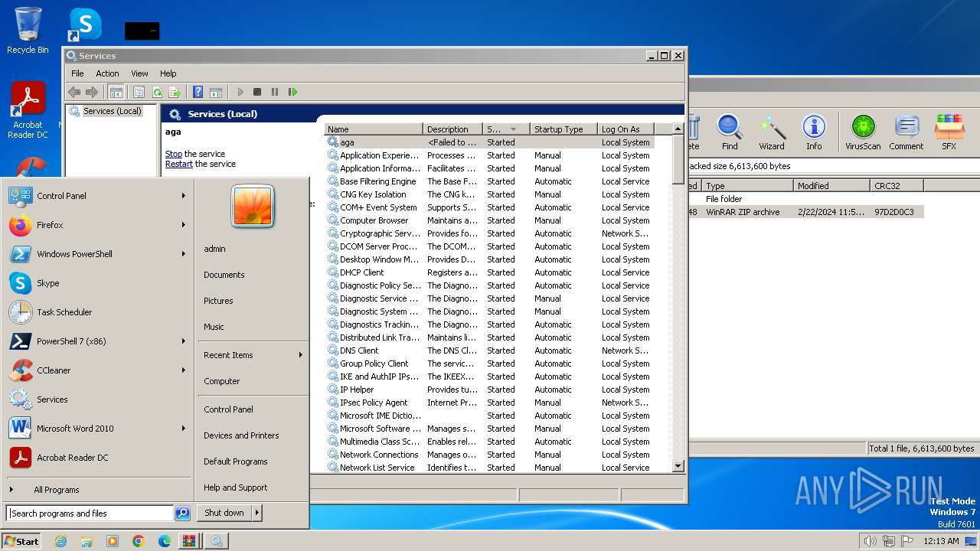Click Devices and Printers in Start menu
Screen dimensions: 980x551
[x=241, y=435]
